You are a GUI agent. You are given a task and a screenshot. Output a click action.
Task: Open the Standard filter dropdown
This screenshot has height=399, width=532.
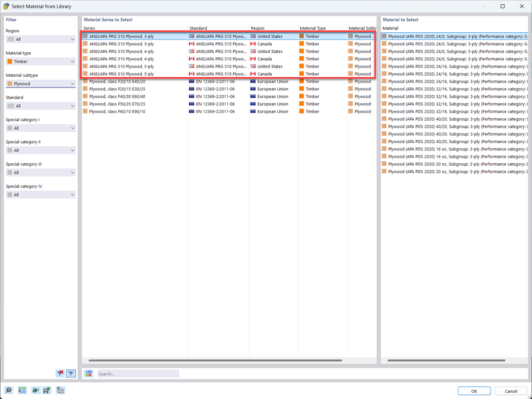41,106
